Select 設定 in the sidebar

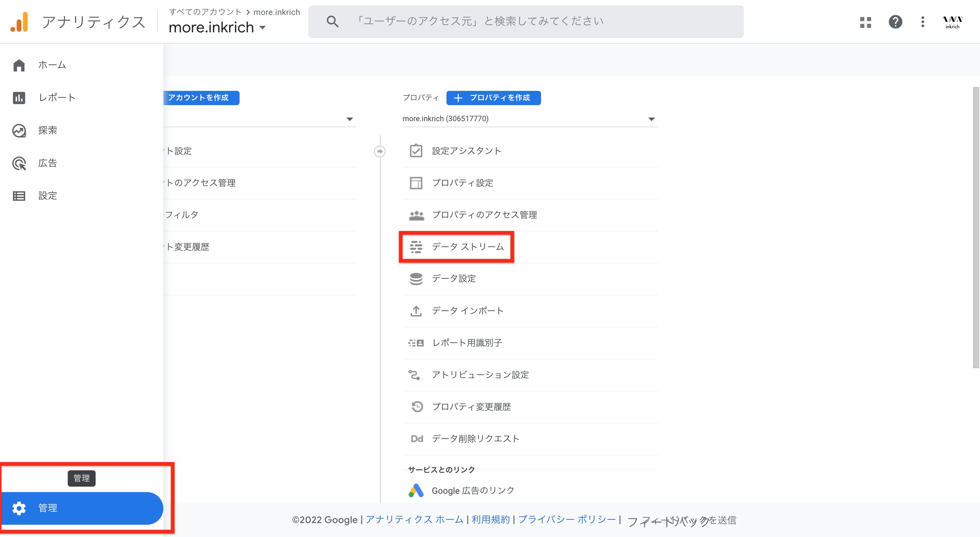pos(48,196)
